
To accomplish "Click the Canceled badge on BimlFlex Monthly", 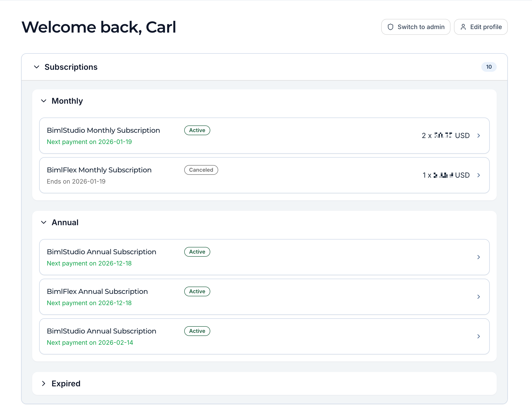I will tap(201, 170).
